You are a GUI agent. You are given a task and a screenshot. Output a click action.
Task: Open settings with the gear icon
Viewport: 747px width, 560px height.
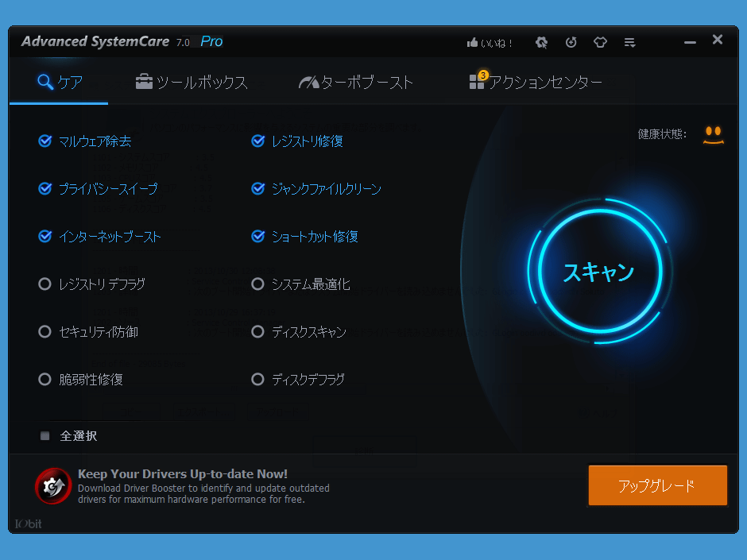pos(541,43)
